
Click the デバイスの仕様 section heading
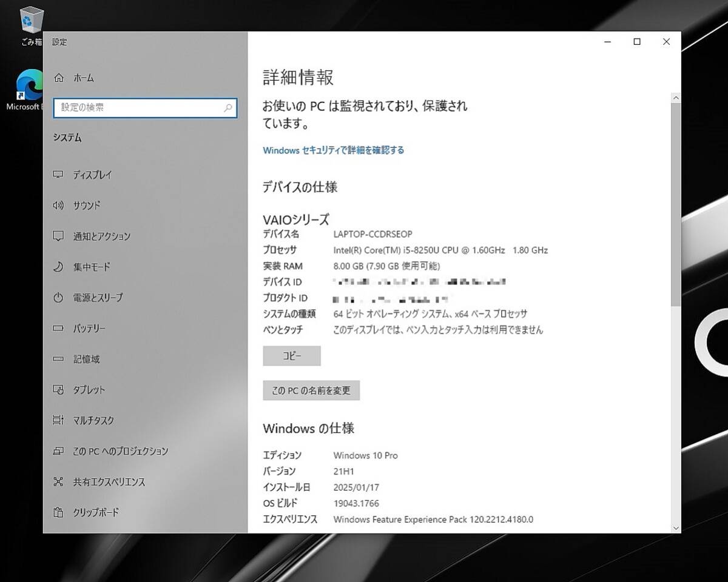tap(300, 187)
